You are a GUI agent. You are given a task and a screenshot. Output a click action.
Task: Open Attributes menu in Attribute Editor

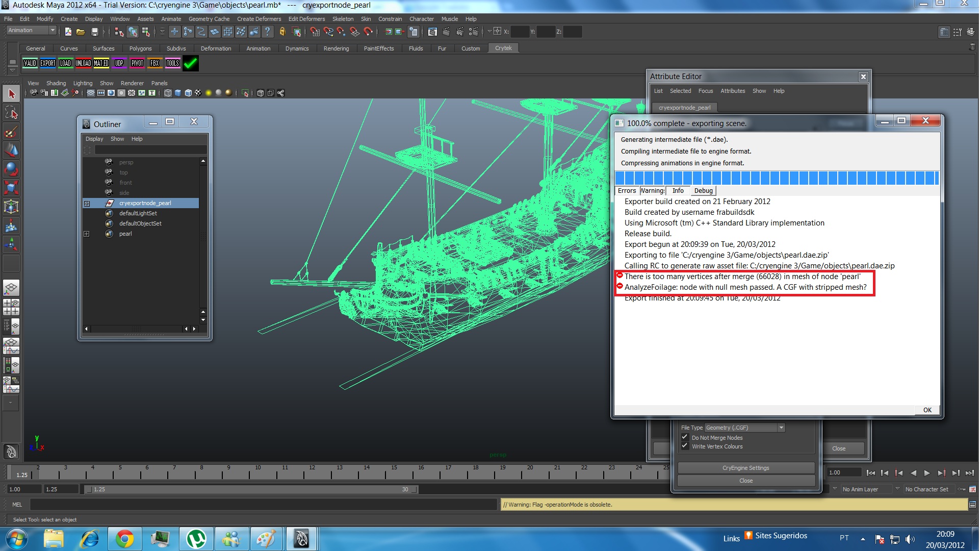coord(732,91)
